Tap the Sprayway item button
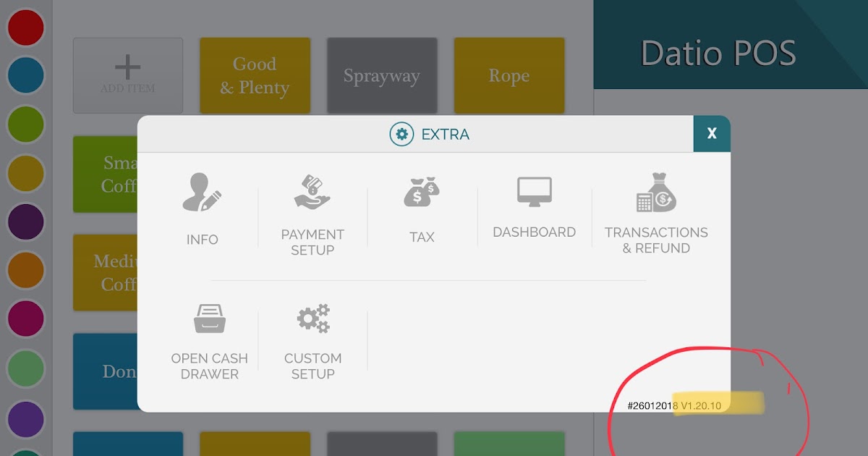 (x=382, y=75)
